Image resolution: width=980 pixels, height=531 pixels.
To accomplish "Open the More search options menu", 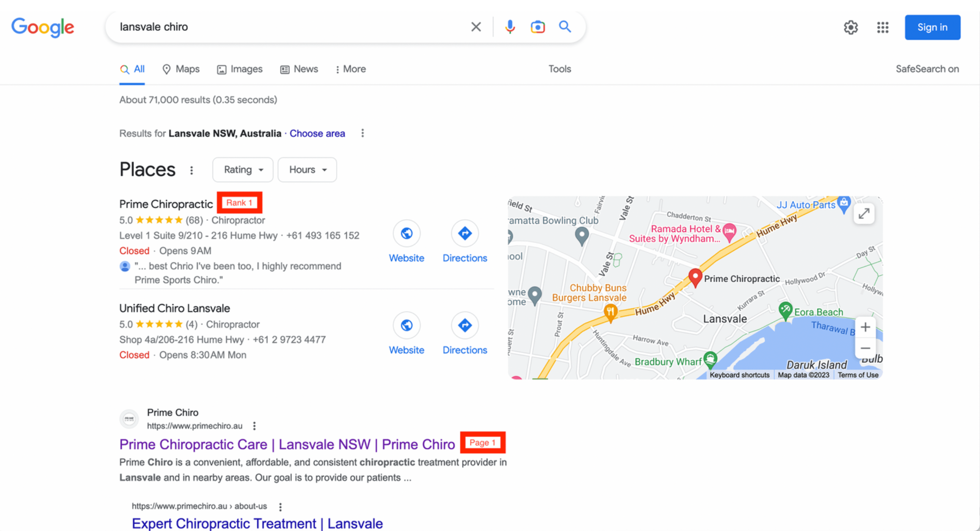I will click(351, 69).
